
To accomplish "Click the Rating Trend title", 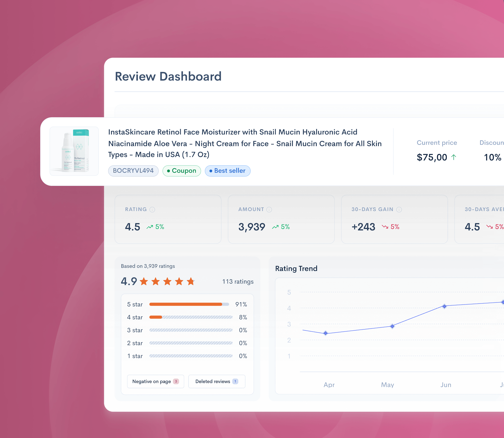I will pyautogui.click(x=296, y=269).
